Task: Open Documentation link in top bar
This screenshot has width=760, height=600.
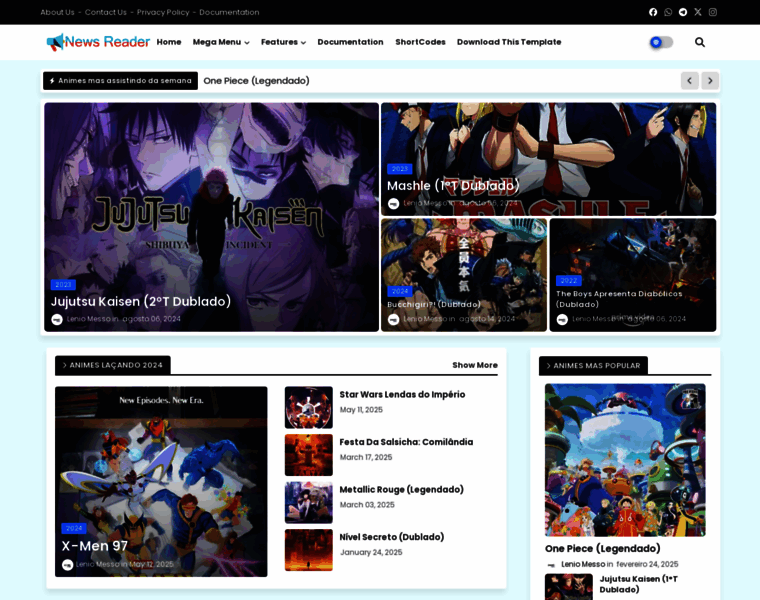Action: pos(229,12)
